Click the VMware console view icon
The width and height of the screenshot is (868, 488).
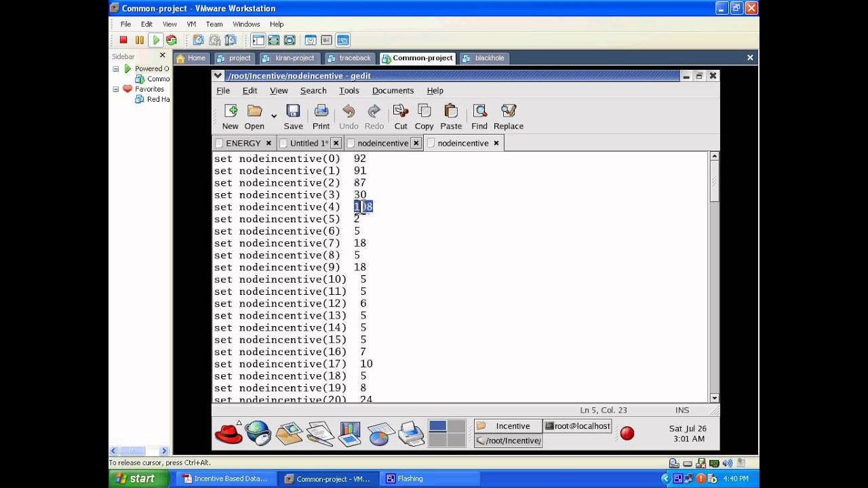tap(343, 40)
